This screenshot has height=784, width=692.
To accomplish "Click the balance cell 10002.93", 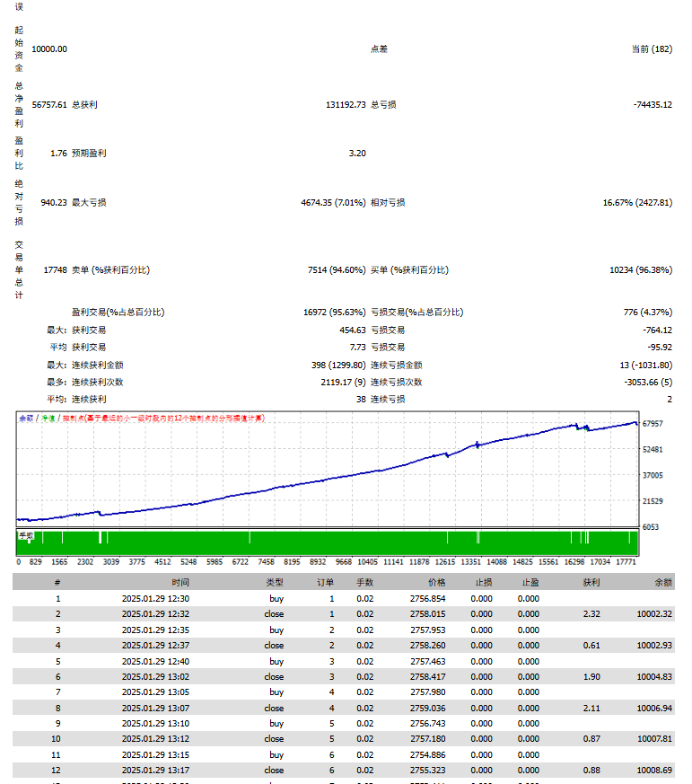I will [654, 646].
